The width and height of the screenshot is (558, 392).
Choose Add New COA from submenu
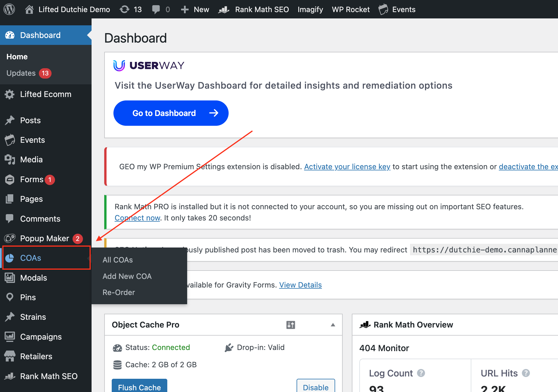coord(127,276)
